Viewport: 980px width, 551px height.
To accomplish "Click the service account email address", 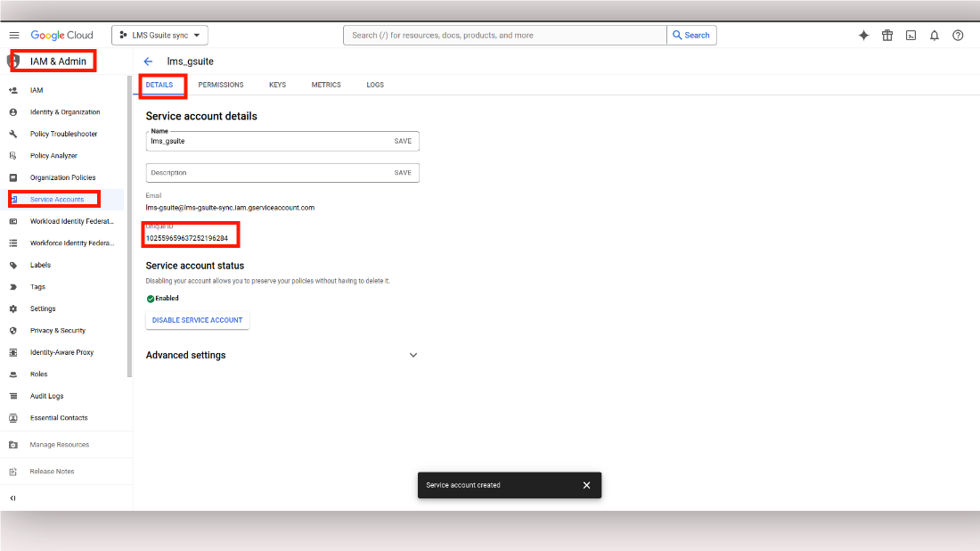I will pos(230,208).
